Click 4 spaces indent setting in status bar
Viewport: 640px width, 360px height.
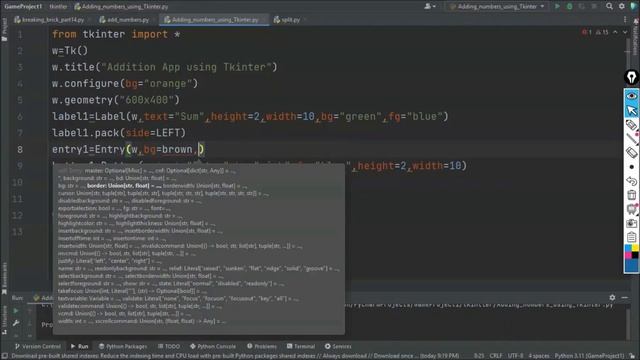pos(539,356)
